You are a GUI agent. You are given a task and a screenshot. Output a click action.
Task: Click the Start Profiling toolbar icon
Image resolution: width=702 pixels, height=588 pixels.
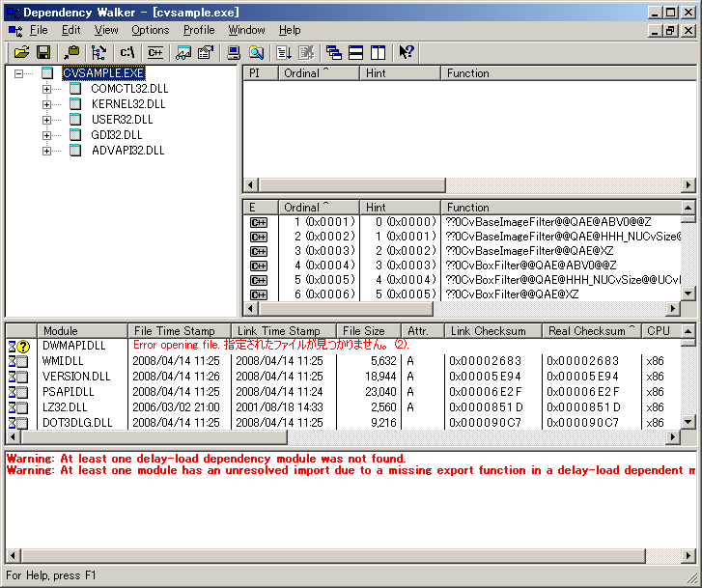(284, 52)
